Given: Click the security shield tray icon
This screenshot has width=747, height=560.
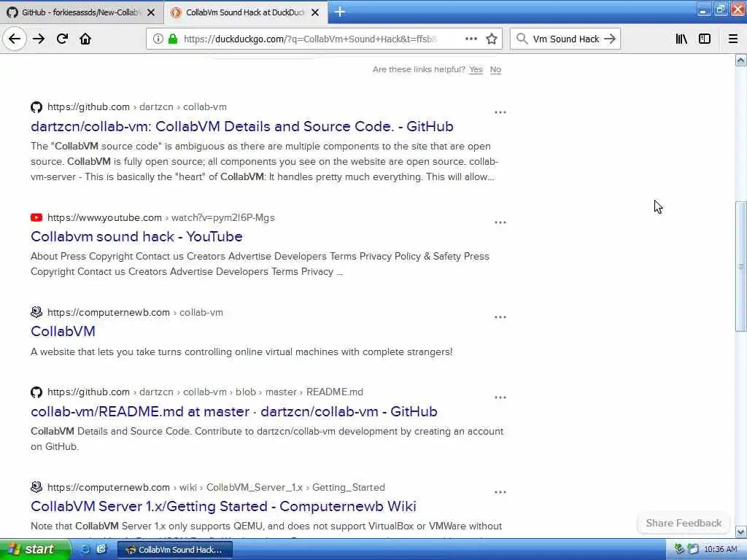Looking at the screenshot, I should (x=679, y=549).
